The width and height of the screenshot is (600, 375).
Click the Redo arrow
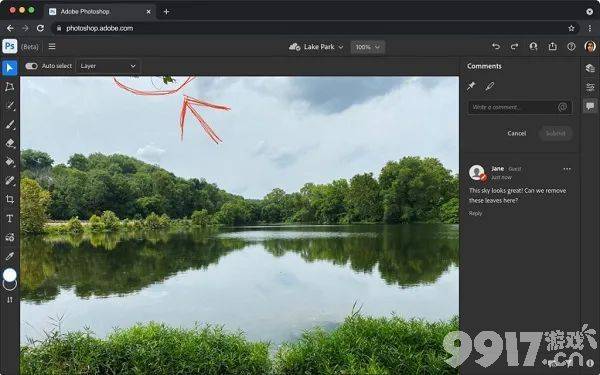tap(514, 46)
